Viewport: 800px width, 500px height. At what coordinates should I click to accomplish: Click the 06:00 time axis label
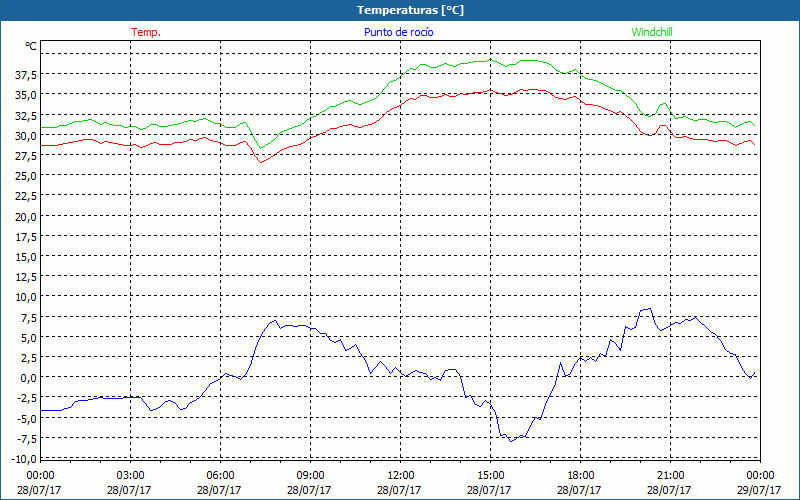[x=220, y=476]
